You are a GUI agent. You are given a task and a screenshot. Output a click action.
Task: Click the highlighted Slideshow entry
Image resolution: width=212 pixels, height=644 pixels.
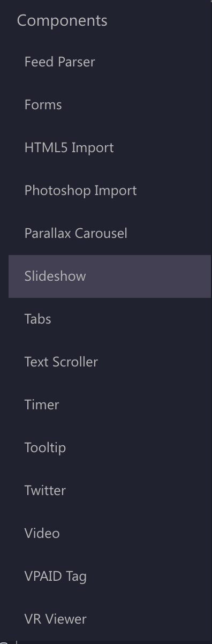[x=110, y=276]
